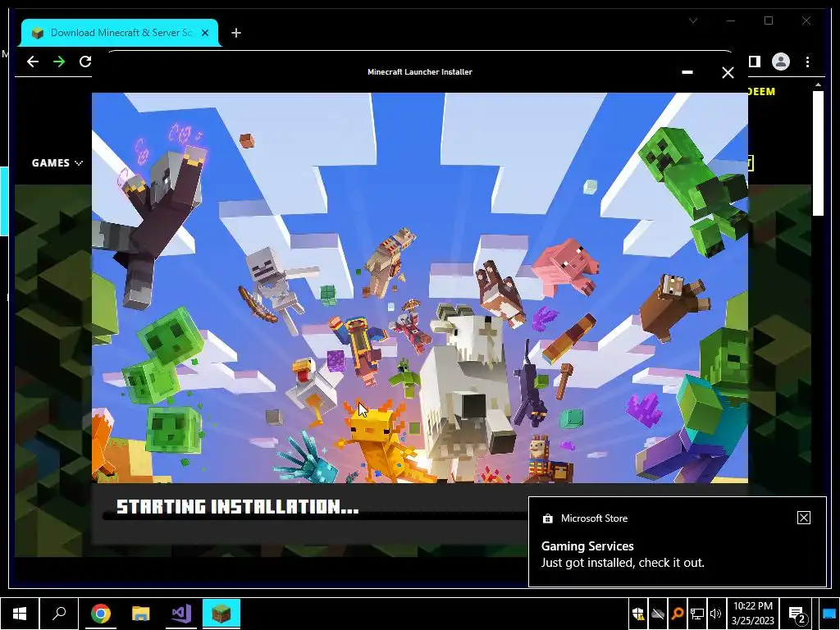Reload the Minecraft download page
The width and height of the screenshot is (840, 630).
pos(85,62)
